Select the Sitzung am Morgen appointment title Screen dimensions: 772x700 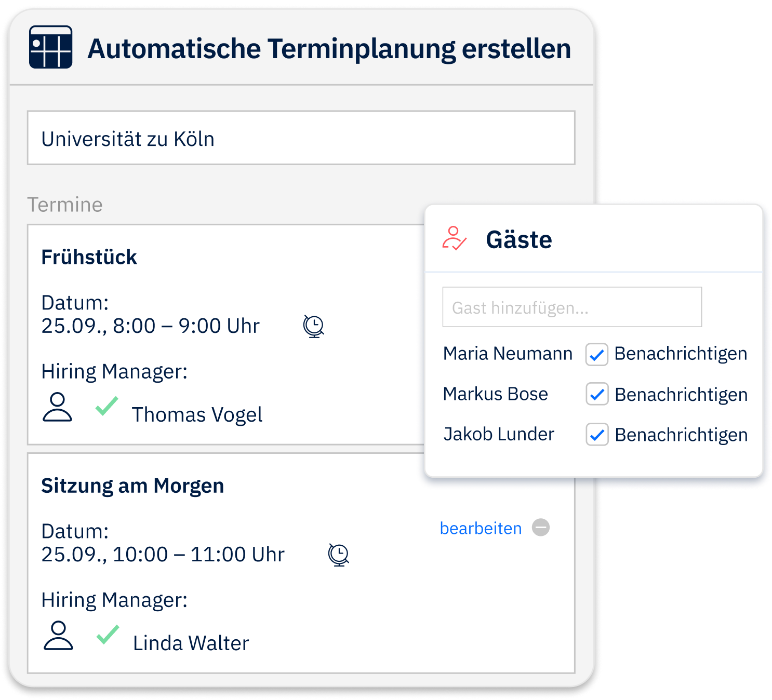click(x=132, y=486)
